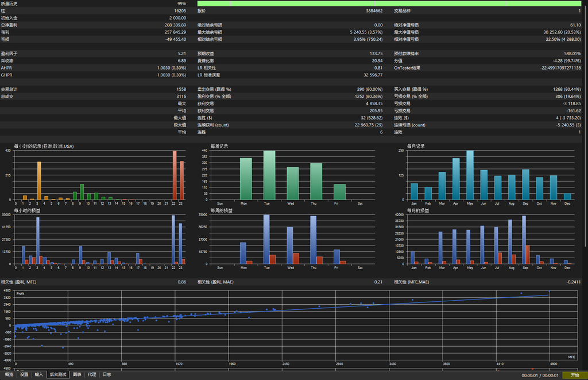Click the 每小时的记录 chart title
This screenshot has height=380, width=588.
44,147
